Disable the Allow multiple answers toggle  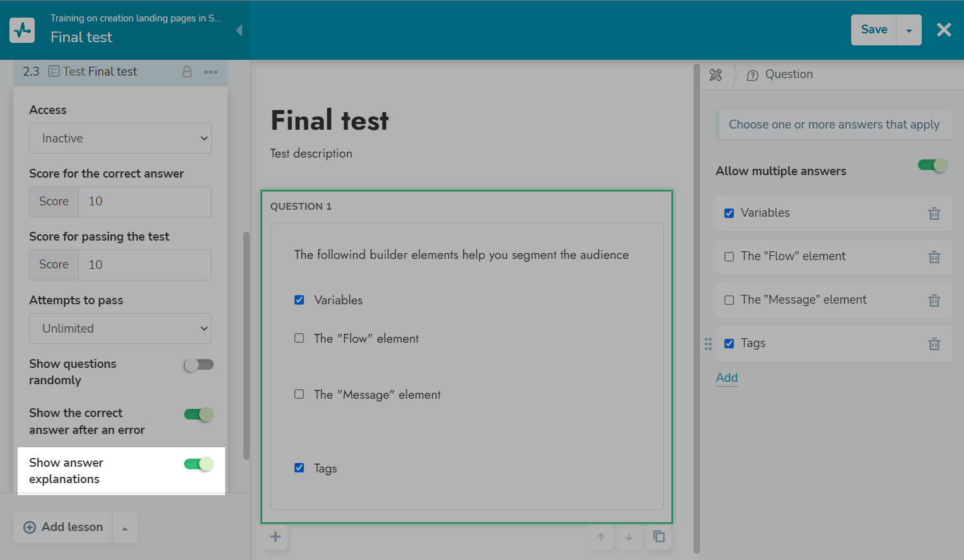click(932, 165)
